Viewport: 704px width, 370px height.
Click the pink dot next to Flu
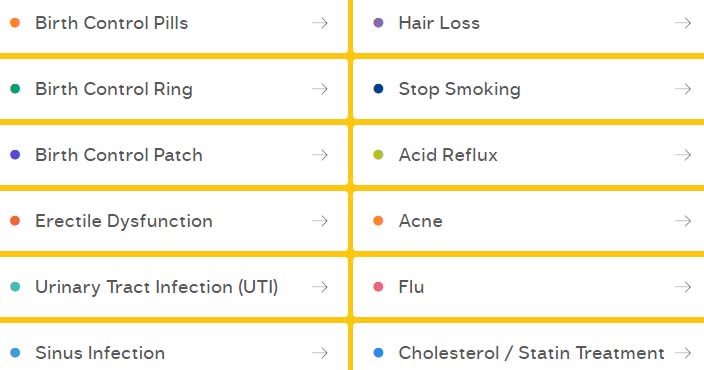click(378, 286)
